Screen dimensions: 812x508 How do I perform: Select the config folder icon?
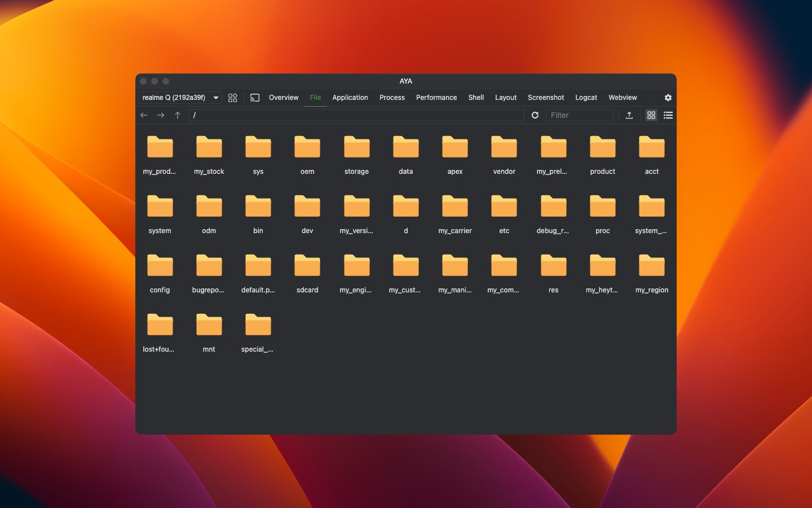160,265
